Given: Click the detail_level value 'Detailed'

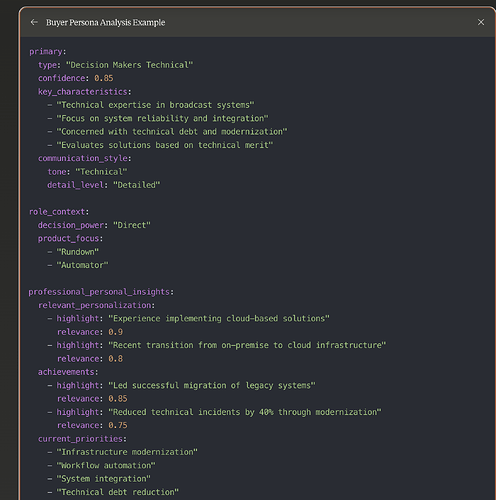Looking at the screenshot, I should (137, 185).
